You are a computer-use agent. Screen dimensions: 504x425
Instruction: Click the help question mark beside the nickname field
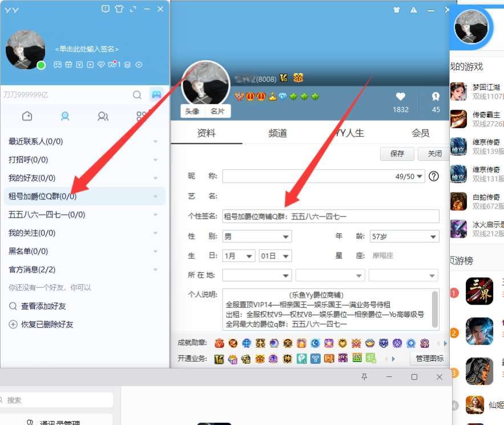434,176
